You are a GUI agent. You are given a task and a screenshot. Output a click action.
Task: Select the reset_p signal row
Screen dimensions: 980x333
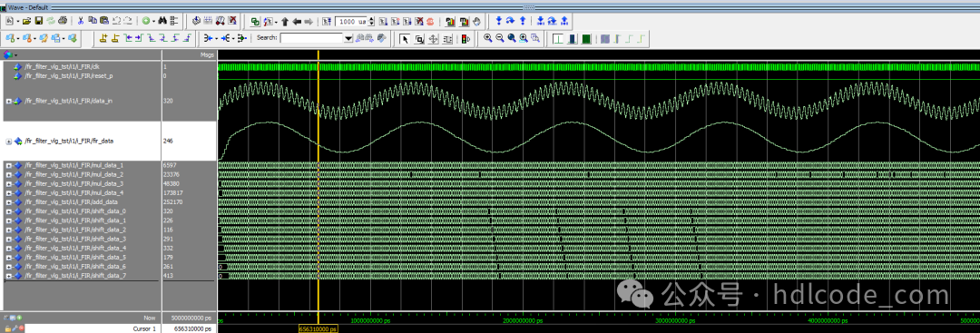point(82,75)
